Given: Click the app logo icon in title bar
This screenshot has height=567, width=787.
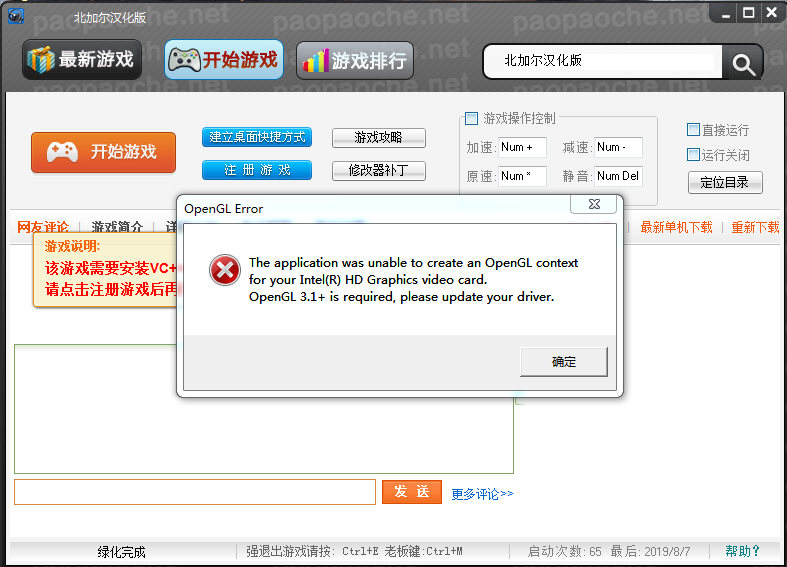Looking at the screenshot, I should tap(16, 16).
